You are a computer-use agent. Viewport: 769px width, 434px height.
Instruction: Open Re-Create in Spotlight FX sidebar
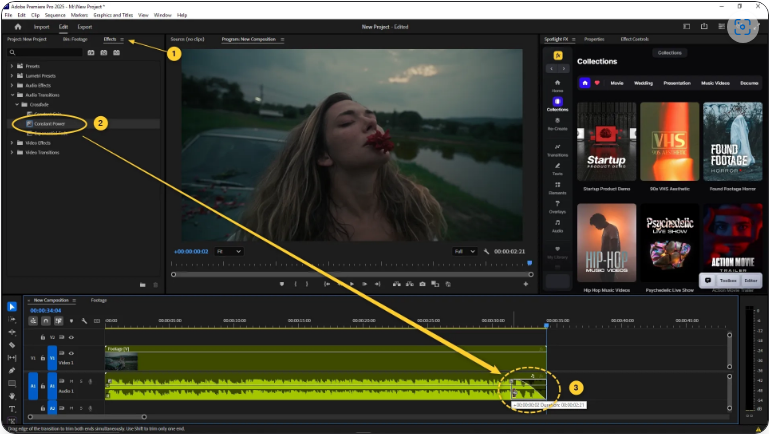[558, 124]
